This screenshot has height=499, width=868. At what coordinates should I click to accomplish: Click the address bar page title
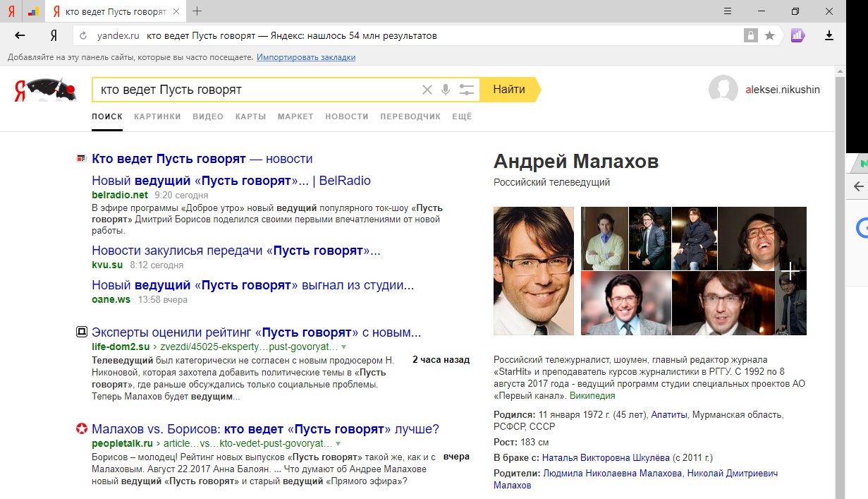[293, 35]
